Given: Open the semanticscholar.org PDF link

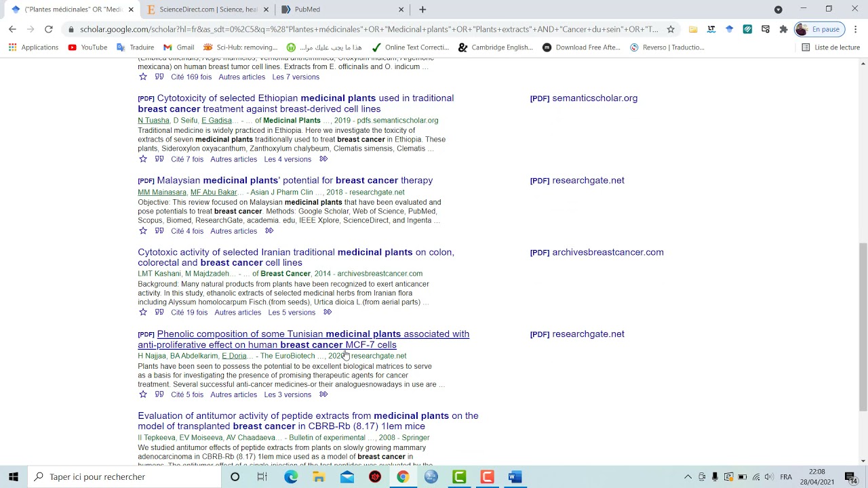Looking at the screenshot, I should (584, 98).
